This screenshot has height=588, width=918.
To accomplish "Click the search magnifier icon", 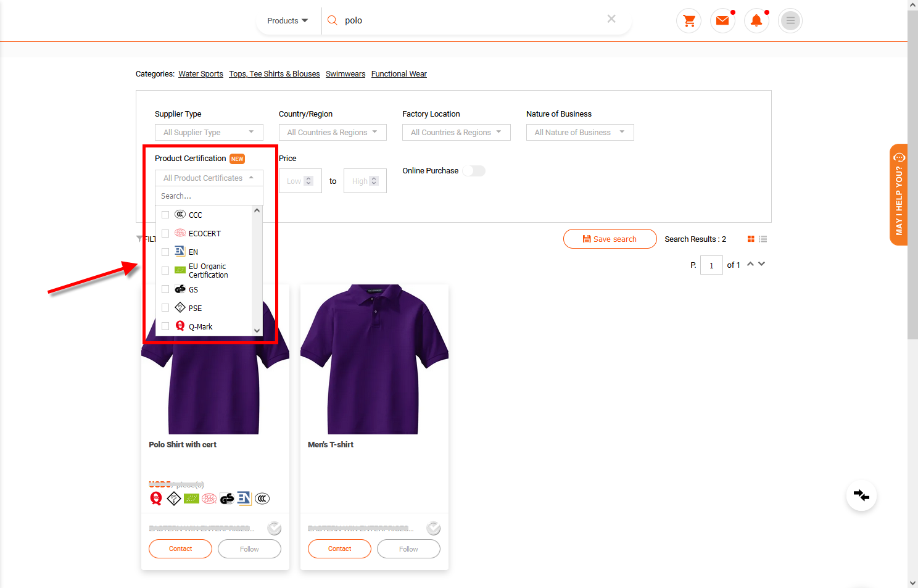I will (332, 20).
